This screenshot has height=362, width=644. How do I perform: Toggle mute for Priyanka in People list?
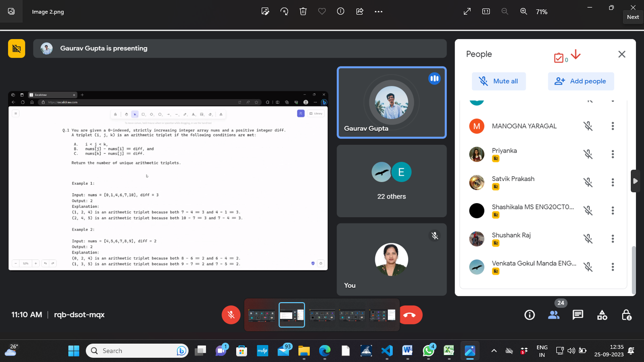coord(588,154)
